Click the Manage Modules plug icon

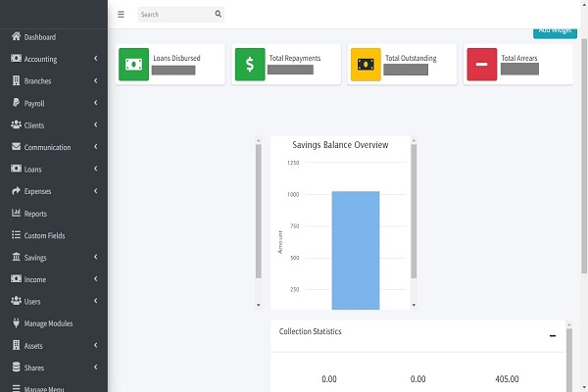click(x=17, y=323)
